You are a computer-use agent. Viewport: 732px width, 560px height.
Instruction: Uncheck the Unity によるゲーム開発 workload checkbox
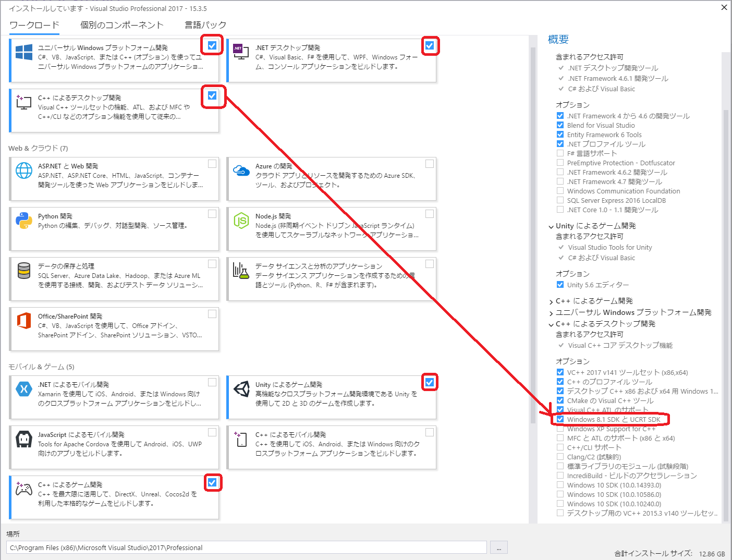(x=430, y=382)
